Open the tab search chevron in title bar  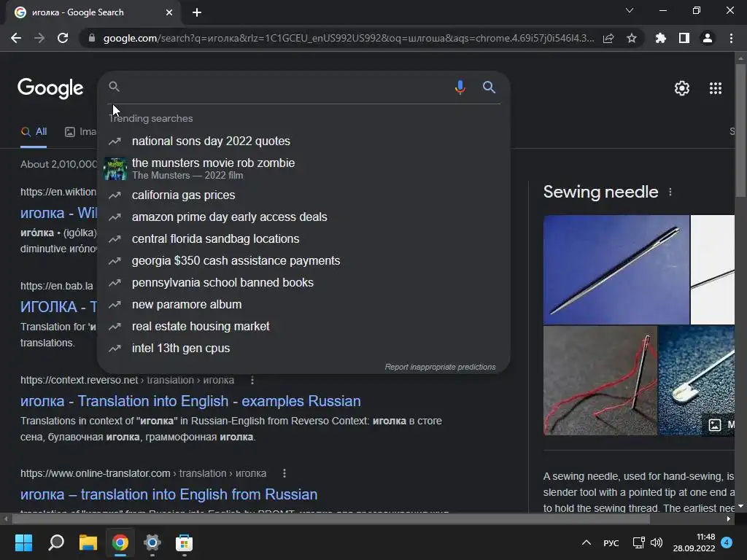coord(630,10)
